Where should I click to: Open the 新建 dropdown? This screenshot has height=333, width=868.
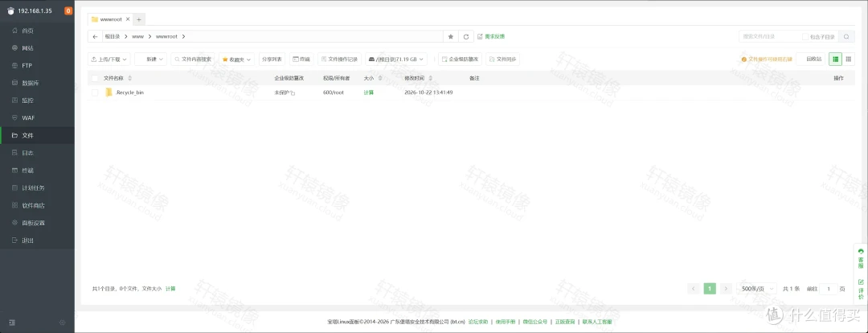(x=150, y=60)
